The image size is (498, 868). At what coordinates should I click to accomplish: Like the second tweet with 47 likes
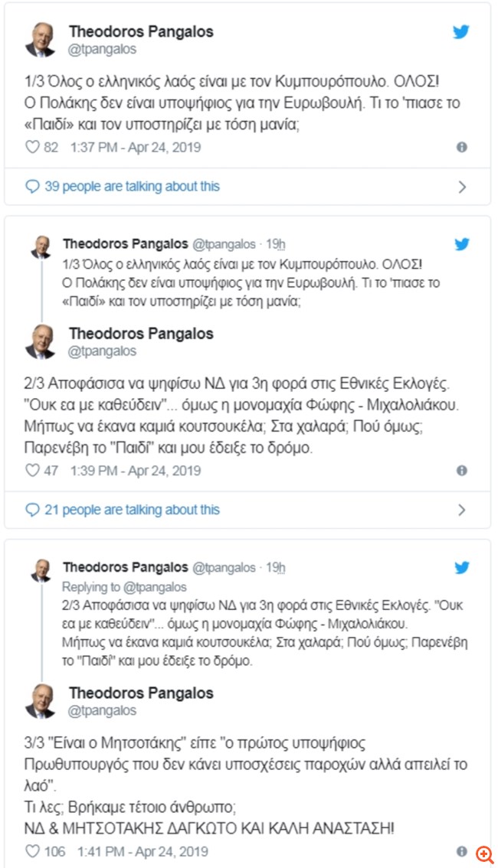click(32, 471)
